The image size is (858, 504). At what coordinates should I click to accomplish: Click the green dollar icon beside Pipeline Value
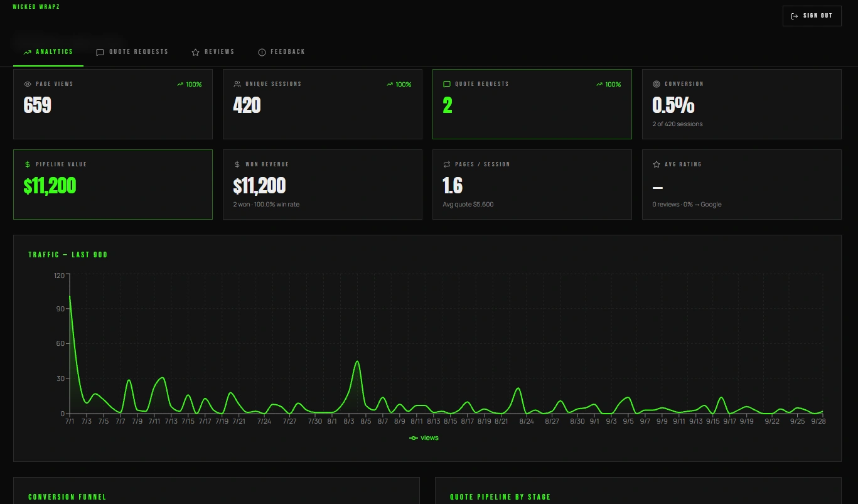click(28, 164)
